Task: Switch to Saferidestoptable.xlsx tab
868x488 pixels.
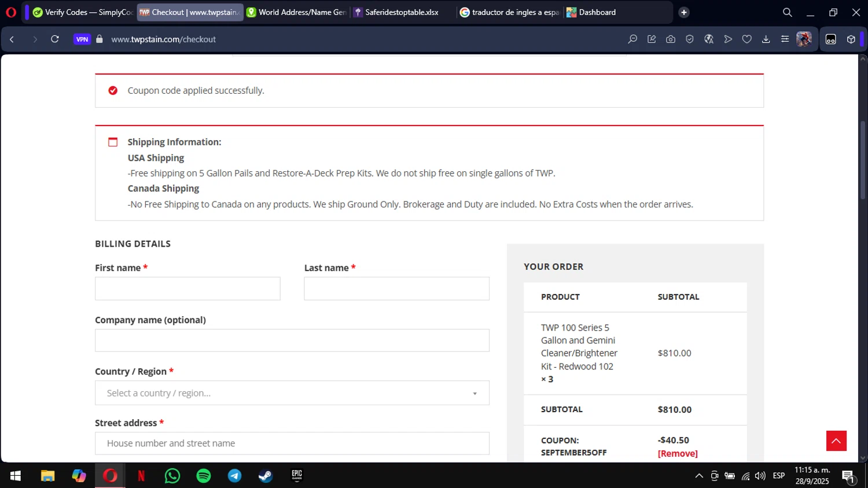Action: coord(403,12)
